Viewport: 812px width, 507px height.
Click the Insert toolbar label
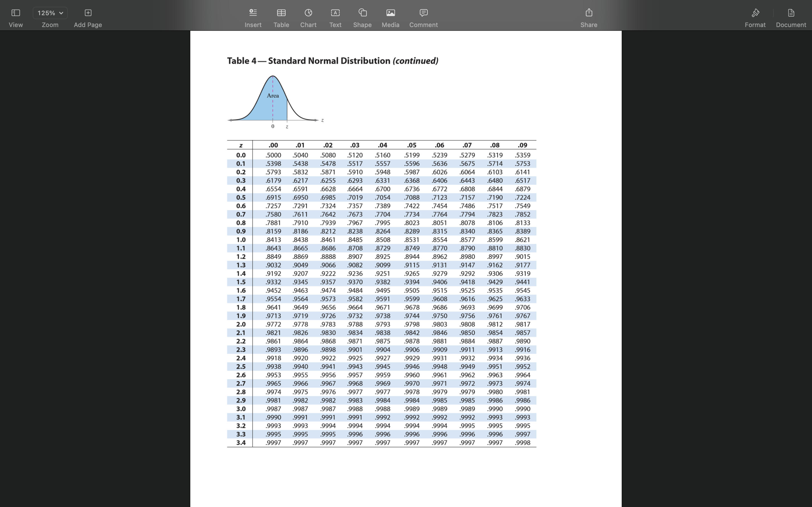pyautogui.click(x=253, y=25)
